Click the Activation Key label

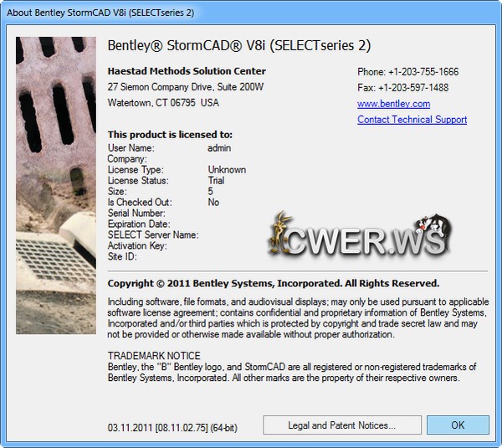(x=137, y=246)
